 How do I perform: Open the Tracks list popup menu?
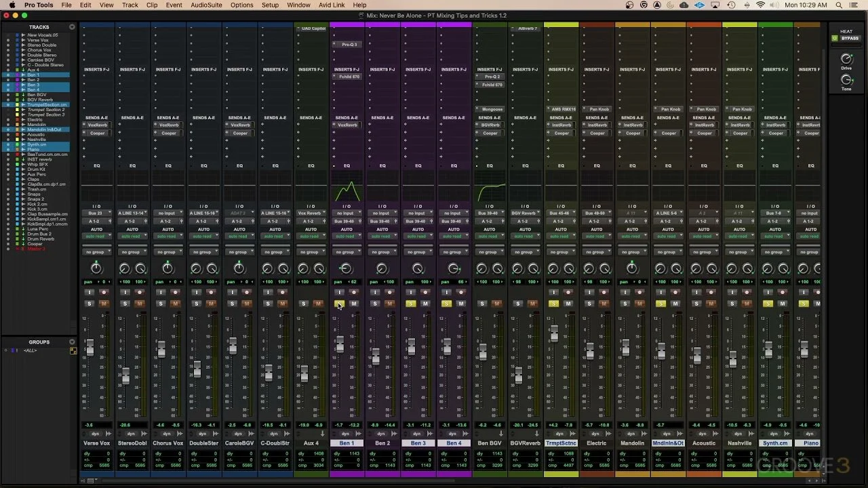coord(73,27)
